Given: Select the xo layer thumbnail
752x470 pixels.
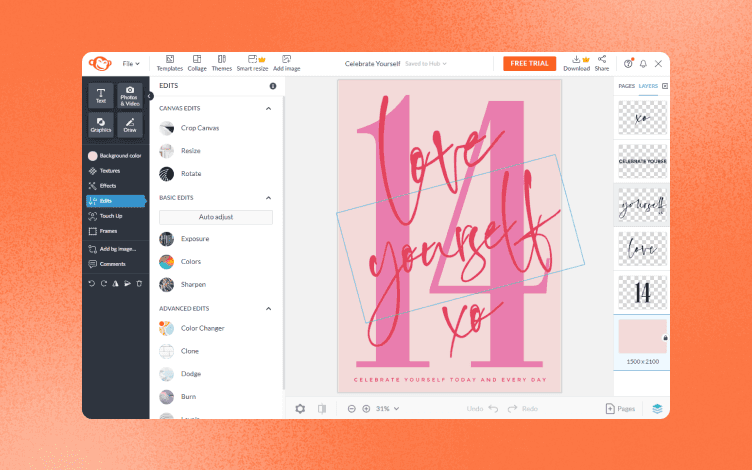Looking at the screenshot, I should point(642,118).
